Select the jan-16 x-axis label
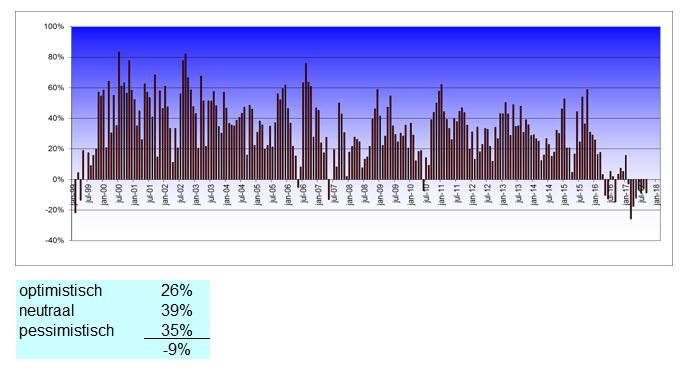The image size is (686, 373). tap(595, 195)
